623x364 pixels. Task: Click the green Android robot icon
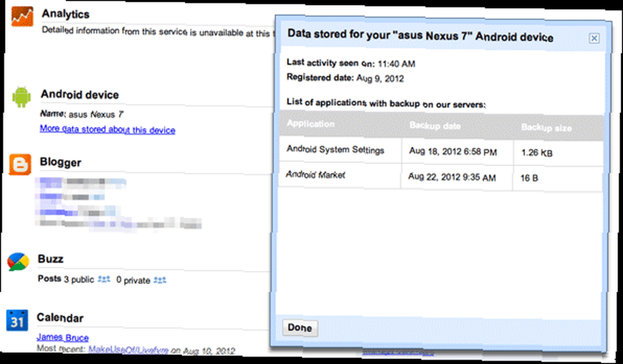tap(21, 97)
